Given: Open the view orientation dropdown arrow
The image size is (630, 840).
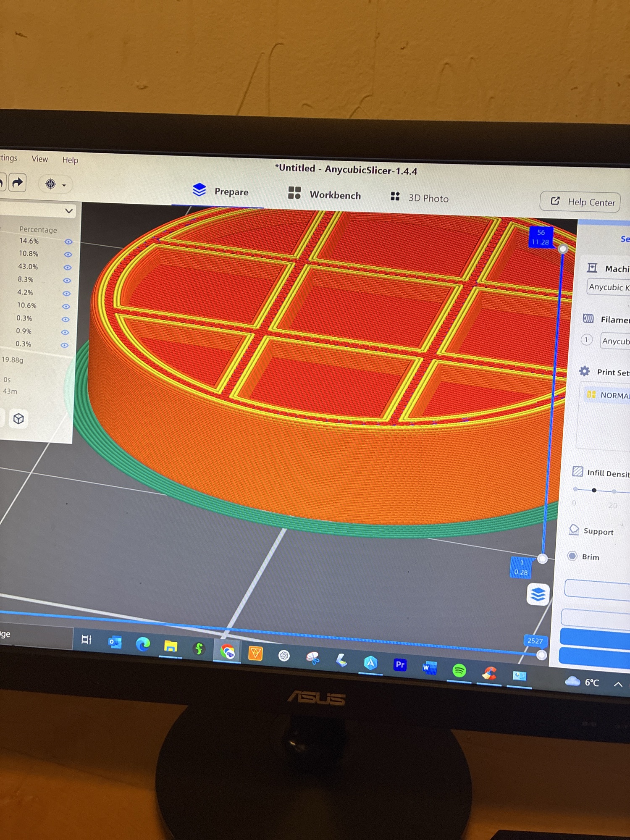Looking at the screenshot, I should pyautogui.click(x=64, y=185).
